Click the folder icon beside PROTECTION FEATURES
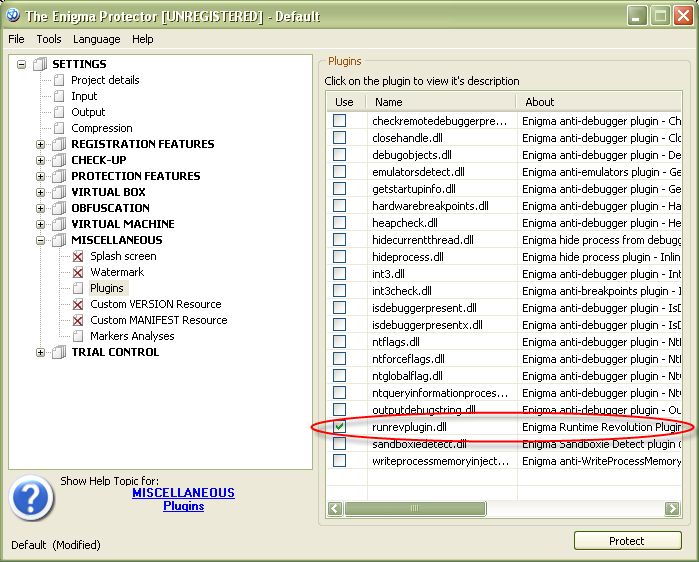 [59, 176]
